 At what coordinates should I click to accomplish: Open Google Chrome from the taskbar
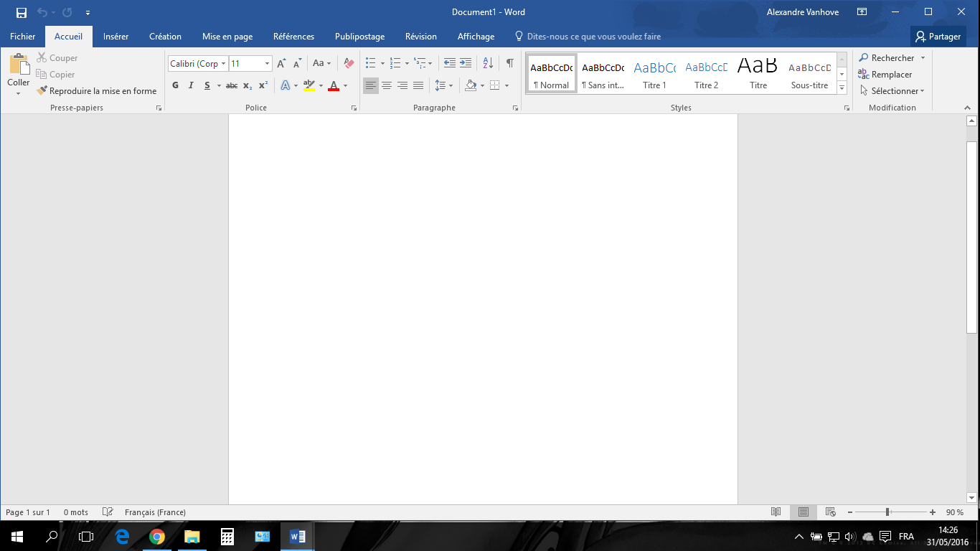click(157, 536)
